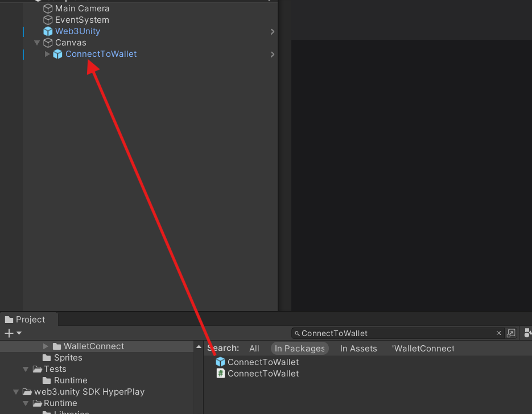Open Web3Unity prefab with right chevron
Viewport: 532px width, 414px height.
pyautogui.click(x=273, y=31)
